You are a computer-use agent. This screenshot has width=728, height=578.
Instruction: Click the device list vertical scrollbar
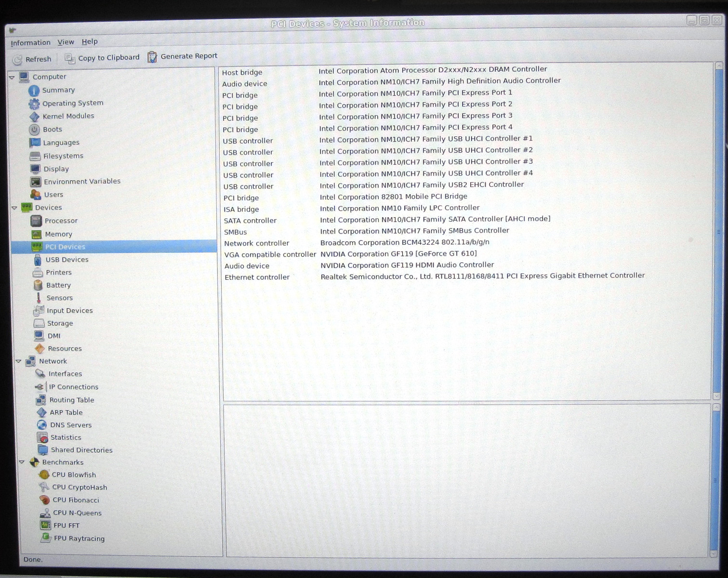tap(719, 231)
